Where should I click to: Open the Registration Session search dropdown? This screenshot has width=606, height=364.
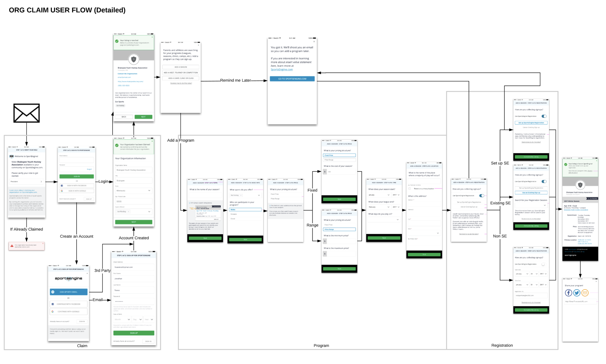(531, 205)
